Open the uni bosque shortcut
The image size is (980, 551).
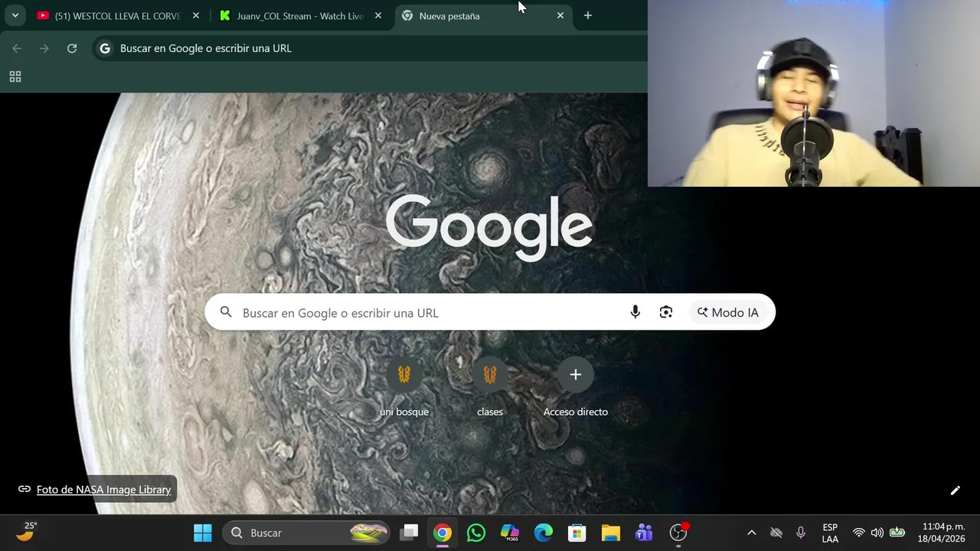[404, 389]
